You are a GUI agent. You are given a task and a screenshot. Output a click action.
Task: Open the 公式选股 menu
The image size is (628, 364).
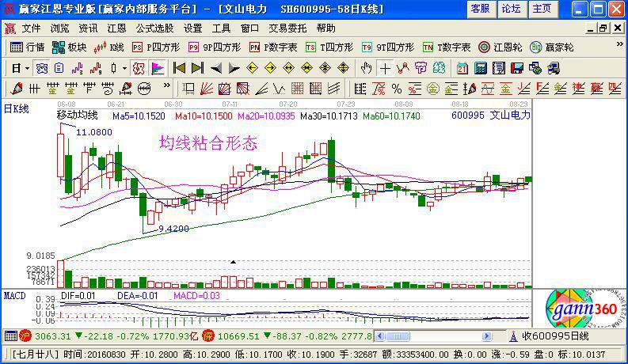click(x=154, y=28)
